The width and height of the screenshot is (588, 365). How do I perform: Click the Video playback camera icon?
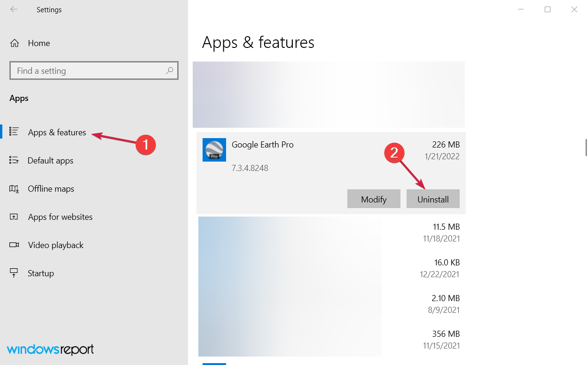pyautogui.click(x=14, y=245)
